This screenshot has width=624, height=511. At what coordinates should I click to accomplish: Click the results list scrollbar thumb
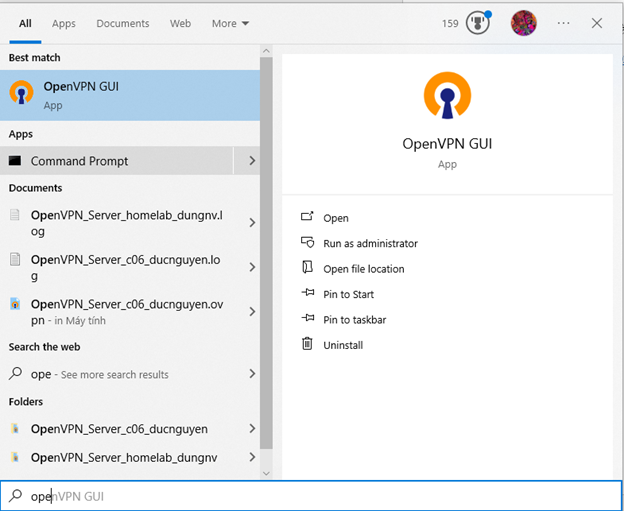tap(266, 253)
